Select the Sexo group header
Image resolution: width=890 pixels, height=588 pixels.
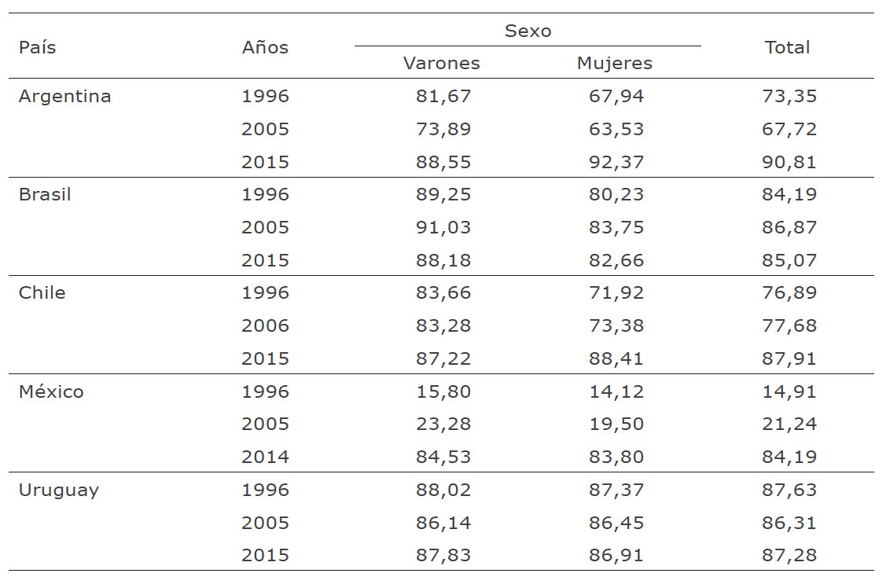[x=528, y=31]
